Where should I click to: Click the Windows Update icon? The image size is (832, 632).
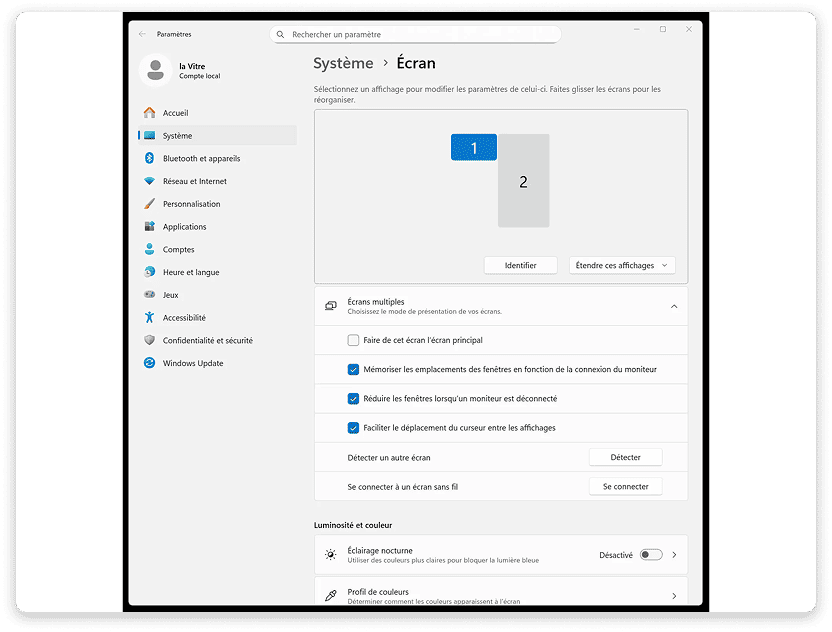point(150,363)
